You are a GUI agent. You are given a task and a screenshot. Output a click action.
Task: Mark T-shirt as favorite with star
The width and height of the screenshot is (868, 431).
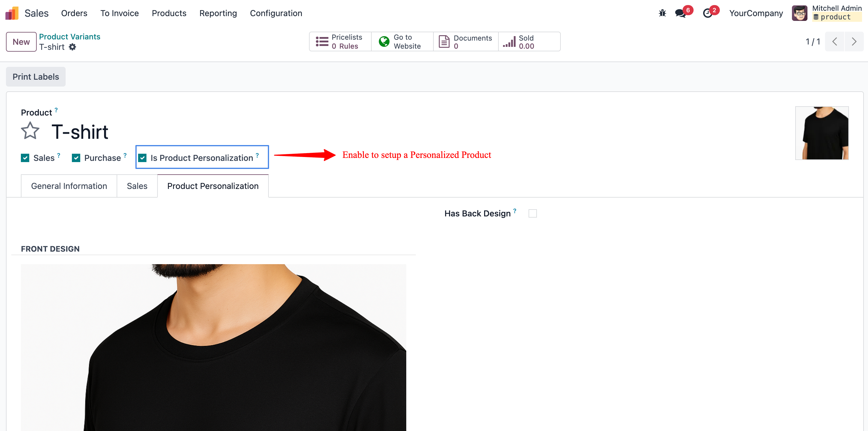tap(30, 131)
